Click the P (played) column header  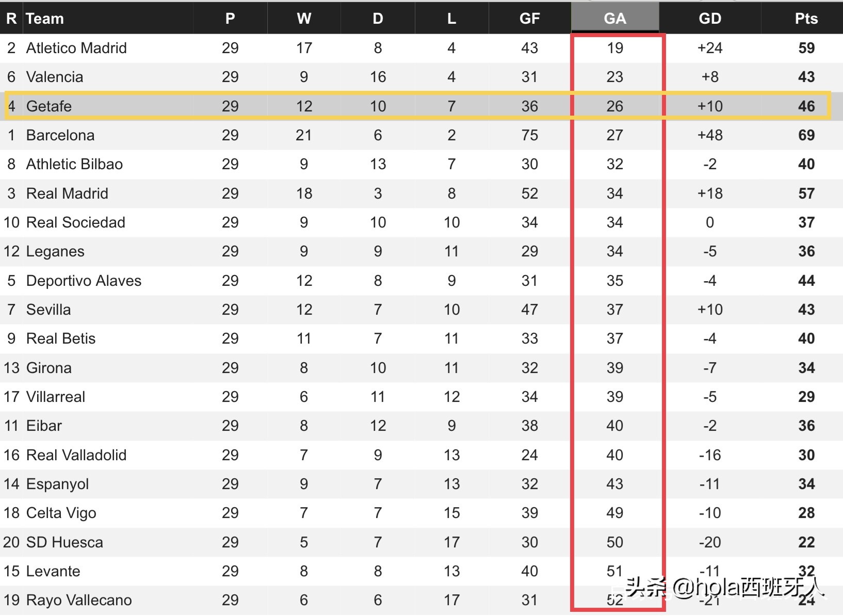click(230, 19)
